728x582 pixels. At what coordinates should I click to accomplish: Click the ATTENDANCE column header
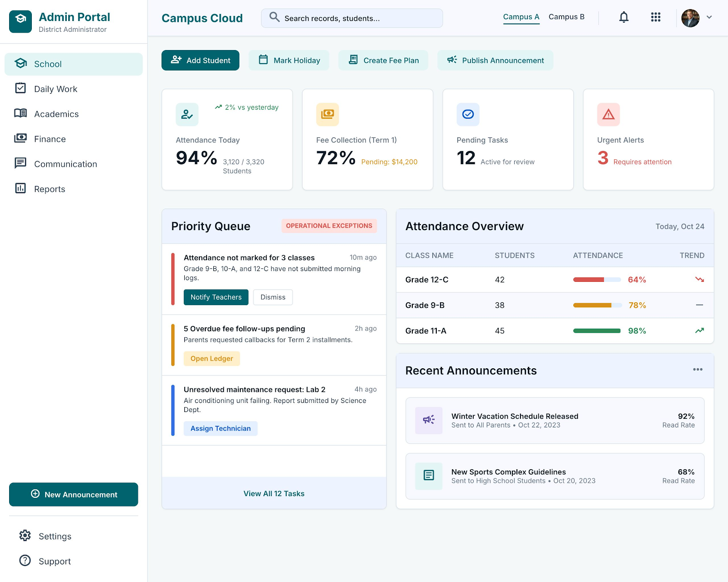tap(598, 256)
